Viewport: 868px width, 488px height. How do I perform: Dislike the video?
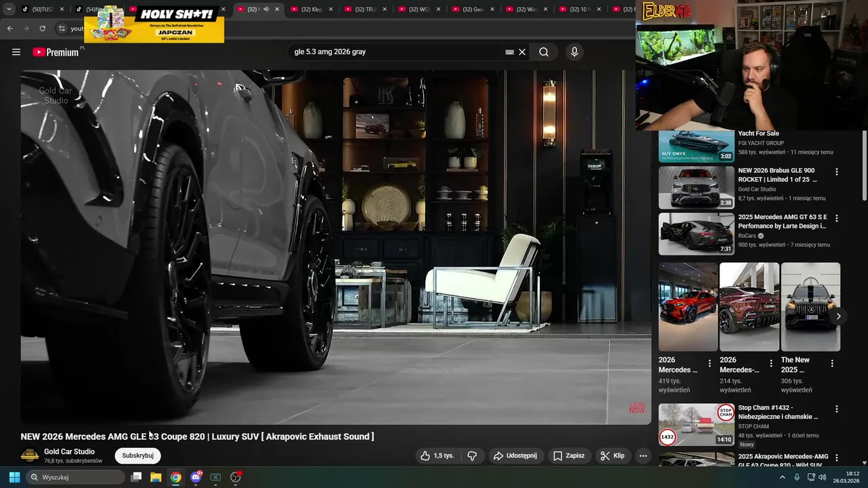click(x=473, y=455)
